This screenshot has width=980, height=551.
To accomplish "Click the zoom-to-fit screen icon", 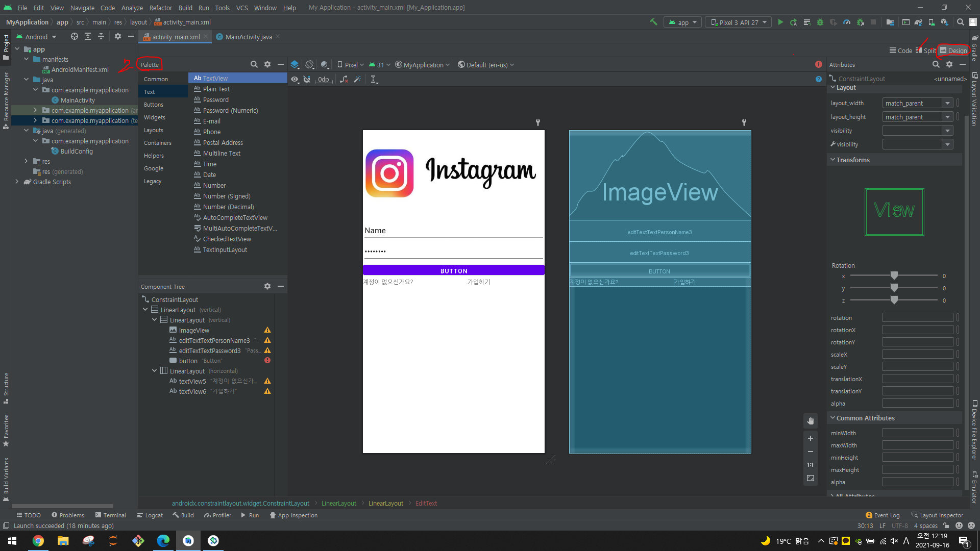I will point(810,478).
